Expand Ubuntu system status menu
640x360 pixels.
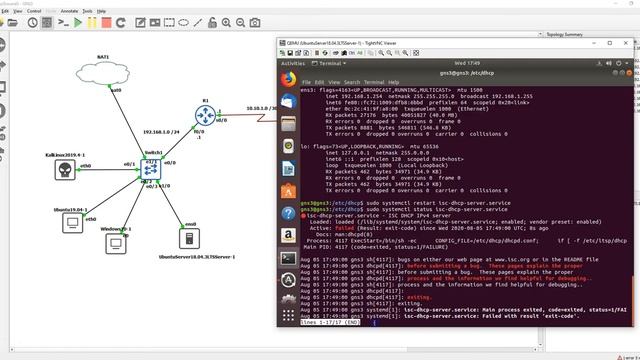(x=613, y=64)
